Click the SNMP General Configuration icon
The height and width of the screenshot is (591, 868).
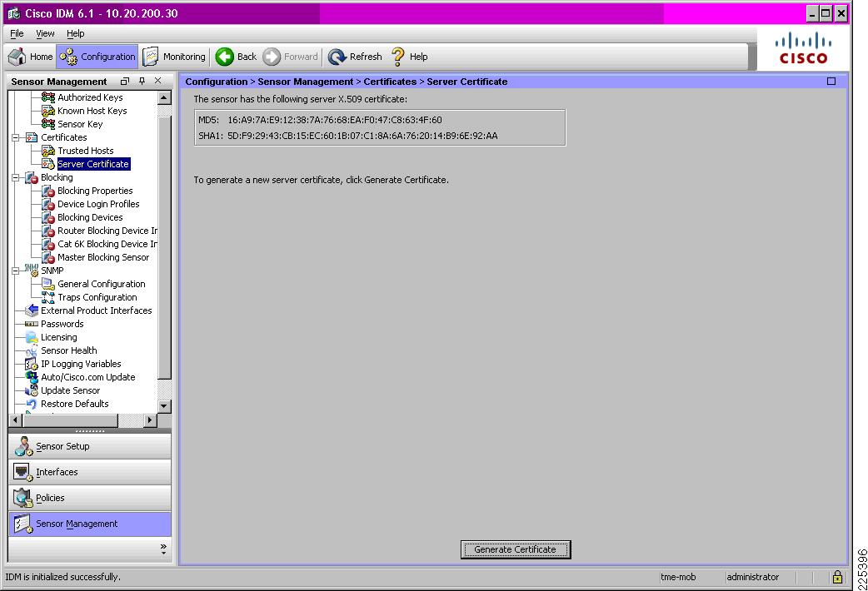click(48, 284)
